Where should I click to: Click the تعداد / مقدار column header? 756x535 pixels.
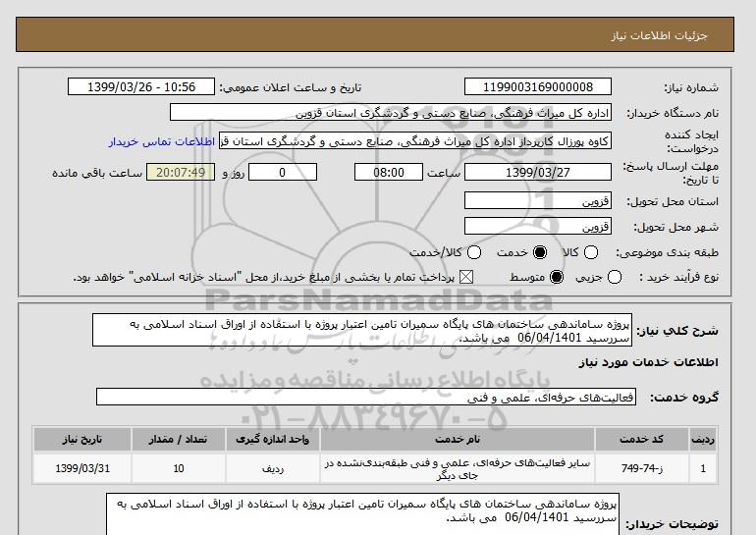tap(179, 439)
